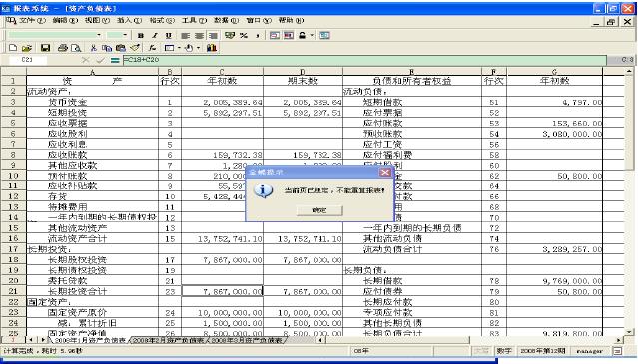Click the Format Painter brush icon
Image resolution: width=638 pixels, height=364 pixels.
coord(135,48)
